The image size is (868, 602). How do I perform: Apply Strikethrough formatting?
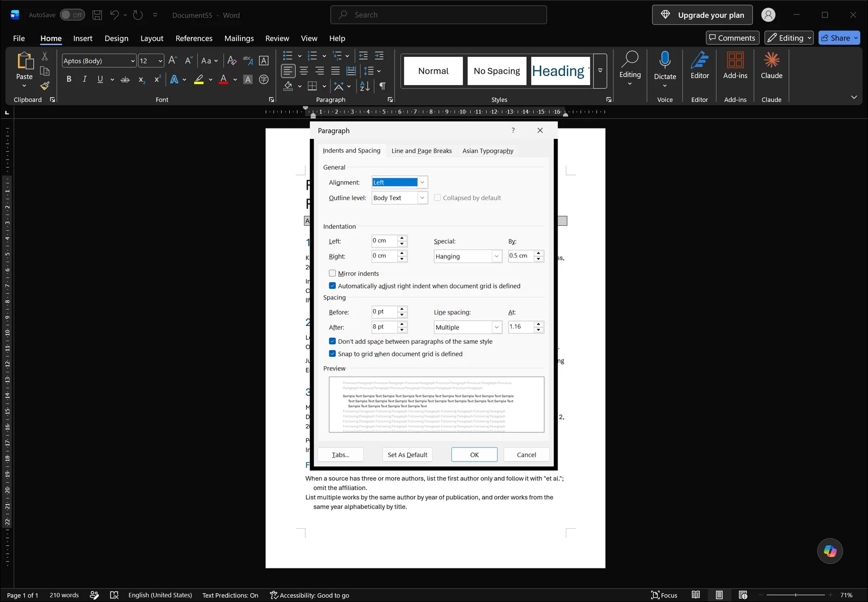click(x=125, y=79)
